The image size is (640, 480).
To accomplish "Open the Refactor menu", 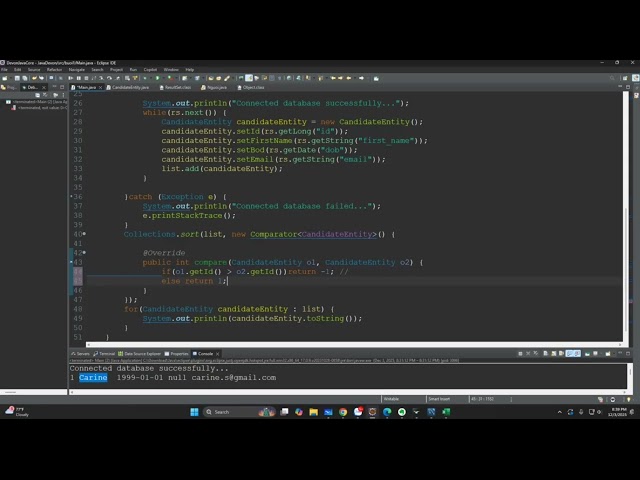I will point(54,70).
